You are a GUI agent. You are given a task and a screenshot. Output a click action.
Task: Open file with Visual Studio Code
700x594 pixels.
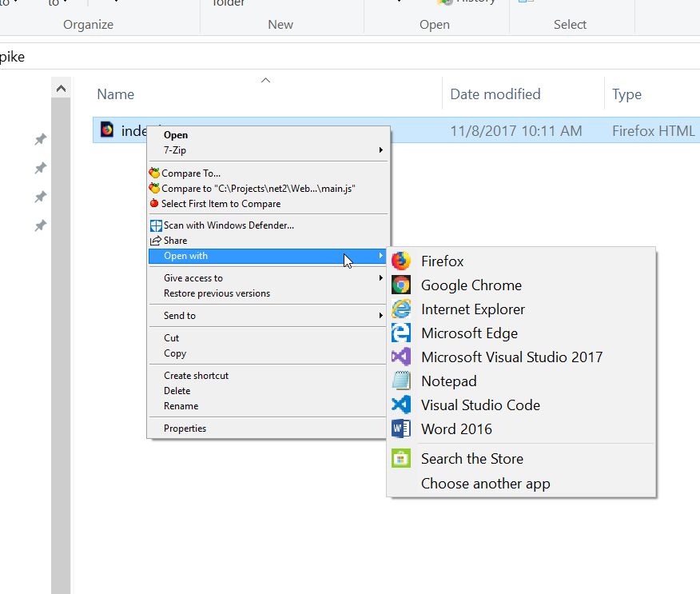[x=521, y=405]
